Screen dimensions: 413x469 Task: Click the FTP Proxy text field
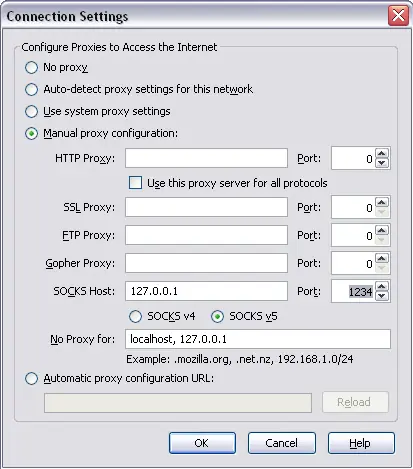tap(206, 235)
